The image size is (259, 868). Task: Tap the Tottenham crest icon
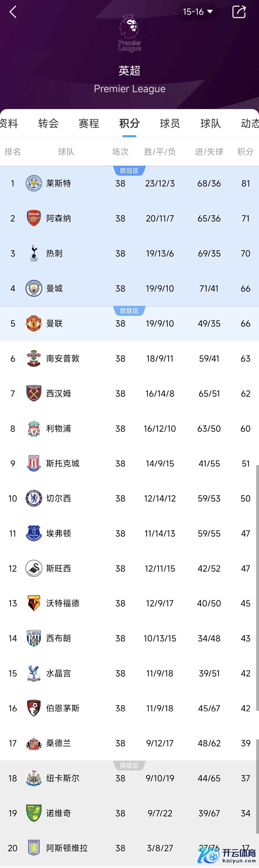tap(34, 253)
